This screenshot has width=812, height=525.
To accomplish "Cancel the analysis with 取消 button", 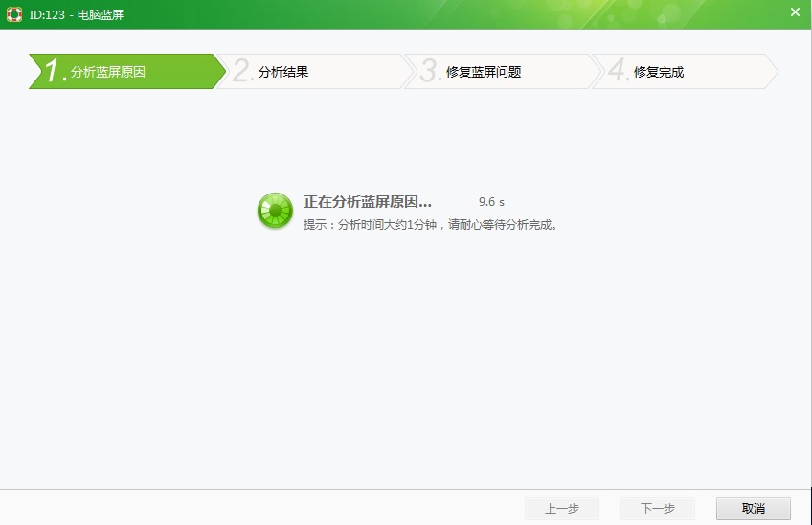I will [754, 509].
